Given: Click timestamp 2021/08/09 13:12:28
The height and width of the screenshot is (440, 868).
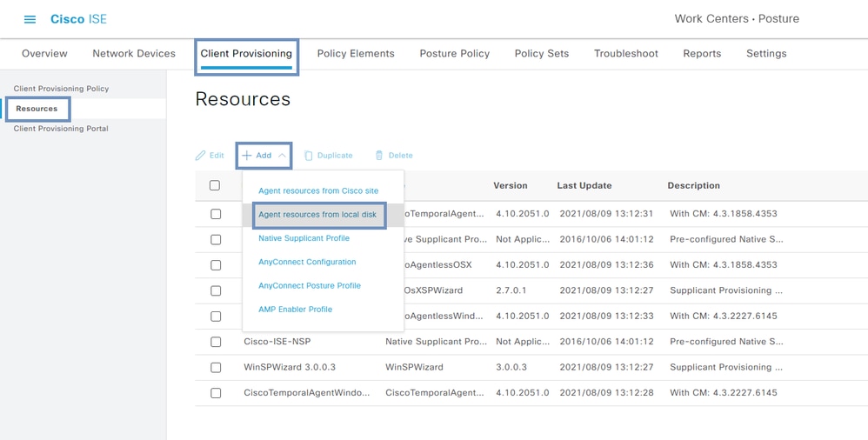Looking at the screenshot, I should coord(607,393).
